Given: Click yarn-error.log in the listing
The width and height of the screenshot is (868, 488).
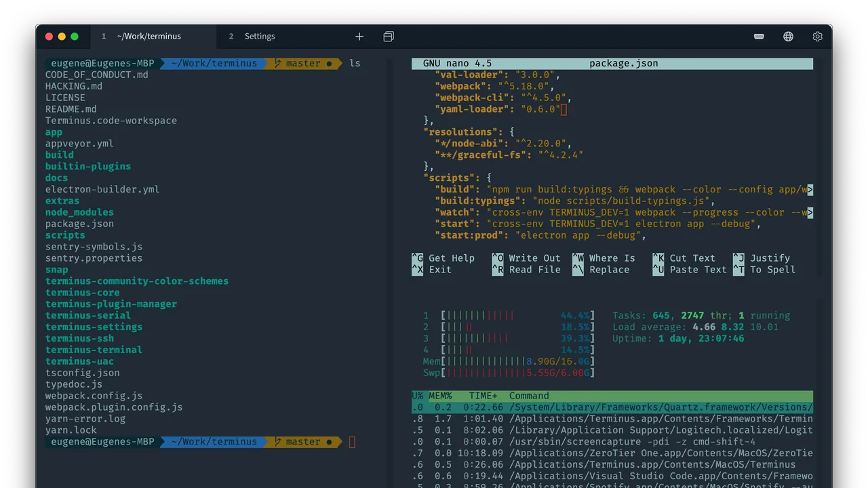Looking at the screenshot, I should click(x=85, y=419).
